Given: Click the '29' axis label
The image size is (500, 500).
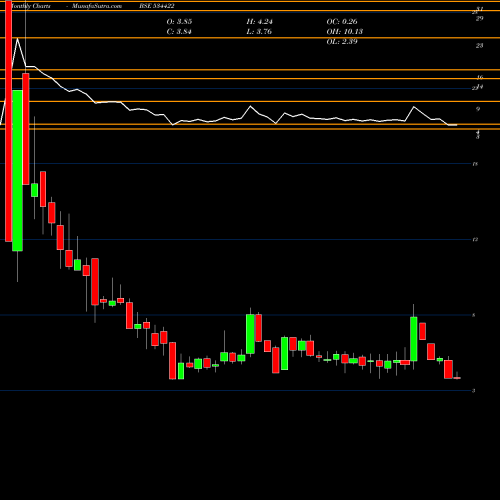Looking at the screenshot, I should click(x=479, y=19).
